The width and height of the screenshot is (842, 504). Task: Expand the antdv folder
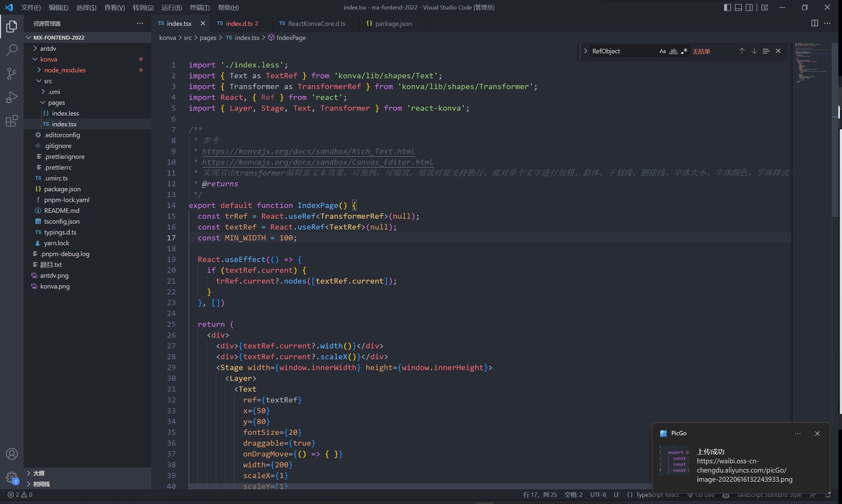48,48
